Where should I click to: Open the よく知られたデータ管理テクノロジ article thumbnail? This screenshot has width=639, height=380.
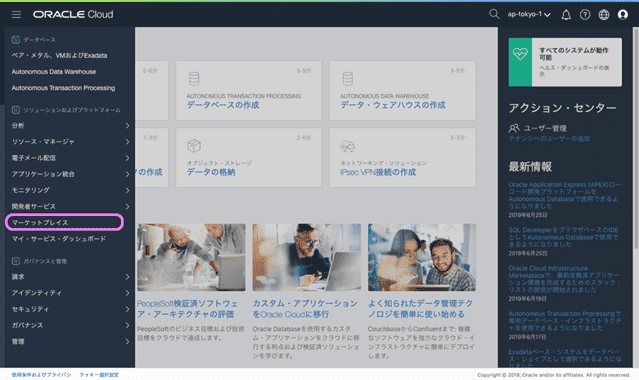pyautogui.click(x=422, y=257)
